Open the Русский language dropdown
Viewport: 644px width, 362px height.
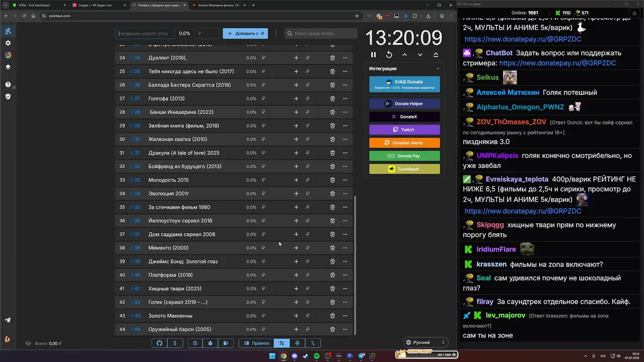[x=426, y=342]
